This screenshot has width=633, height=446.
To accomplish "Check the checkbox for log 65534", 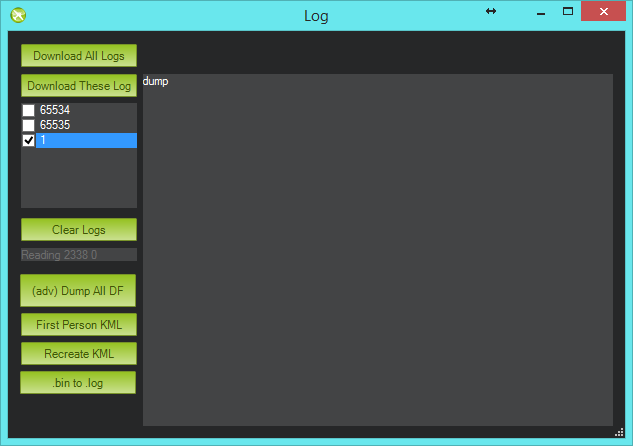I will point(29,110).
